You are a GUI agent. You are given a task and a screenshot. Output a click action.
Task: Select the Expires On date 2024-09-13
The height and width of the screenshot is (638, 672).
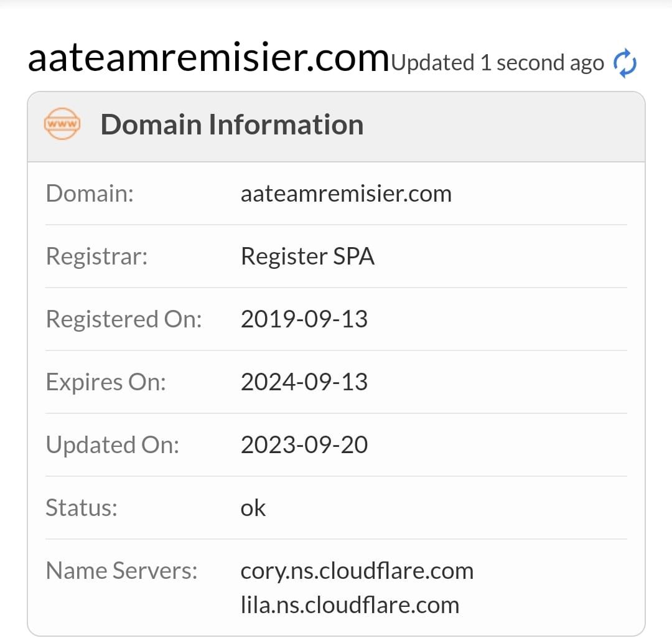[304, 382]
